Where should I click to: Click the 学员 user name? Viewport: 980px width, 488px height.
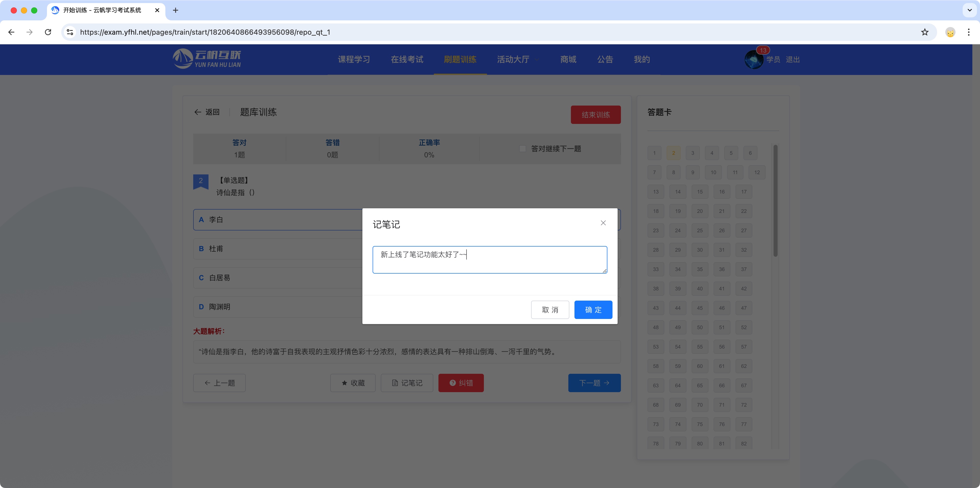pos(773,60)
